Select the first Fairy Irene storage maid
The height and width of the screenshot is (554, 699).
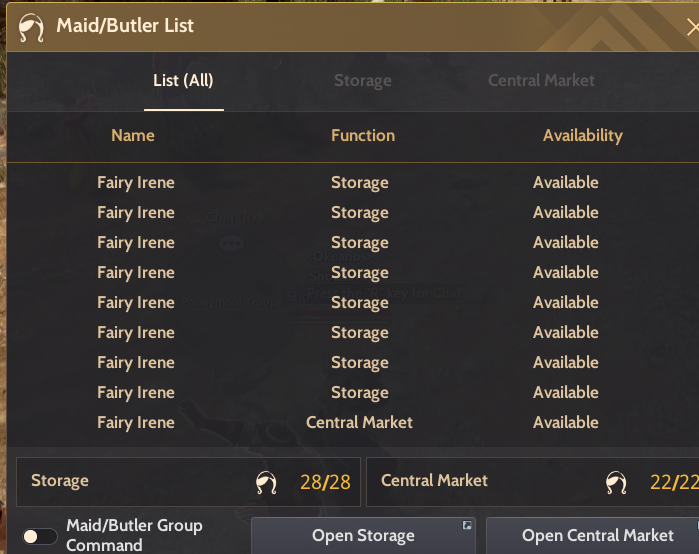click(352, 183)
